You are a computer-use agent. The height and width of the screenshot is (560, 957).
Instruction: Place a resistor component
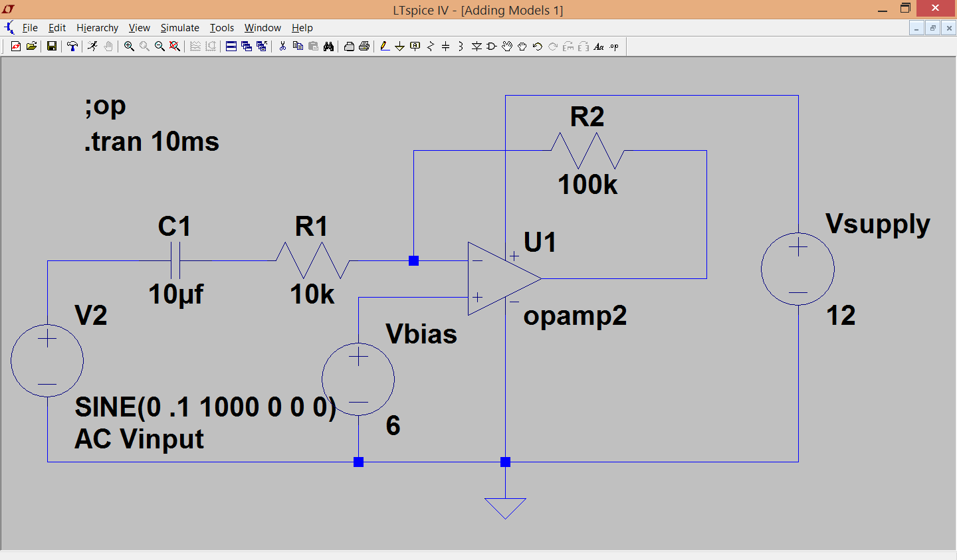(431, 46)
